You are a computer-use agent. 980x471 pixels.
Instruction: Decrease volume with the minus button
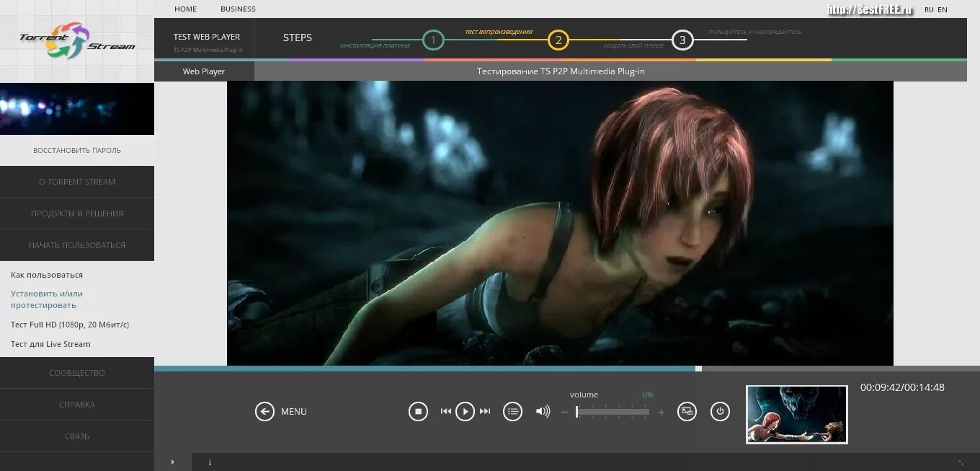(564, 413)
